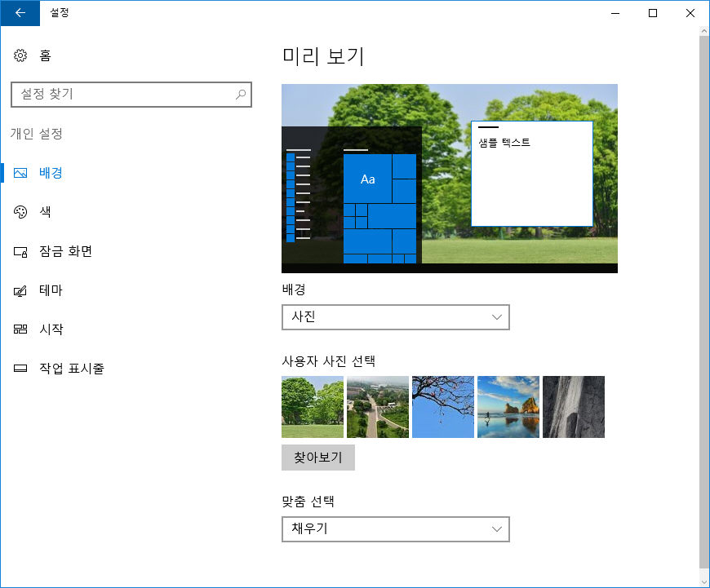Choose the aerial campus road thumbnail
Screen dimensions: 710x588
coord(378,406)
